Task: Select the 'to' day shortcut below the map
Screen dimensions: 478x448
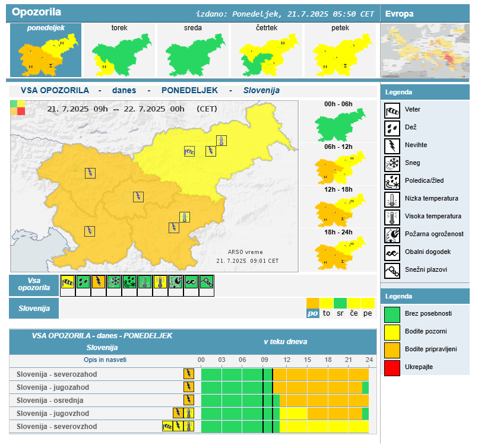Action: tap(327, 313)
